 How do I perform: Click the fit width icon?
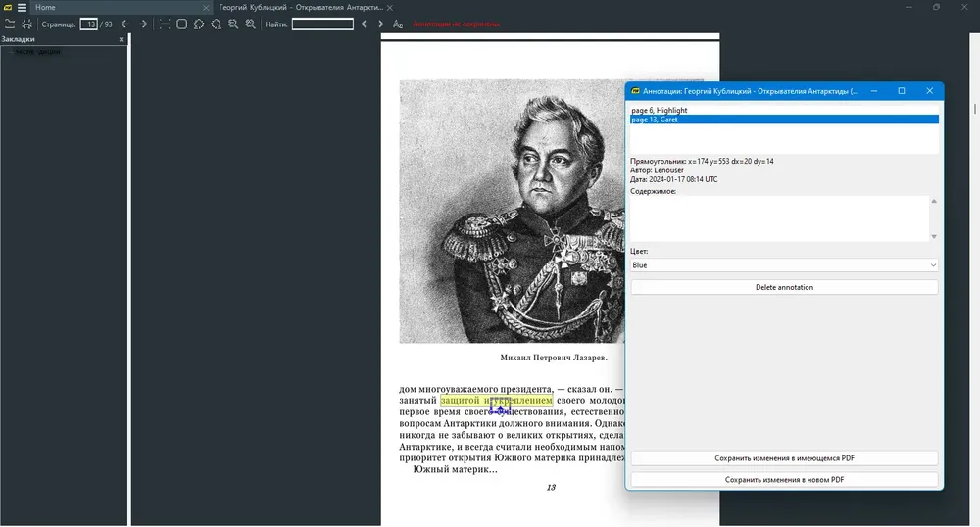165,24
